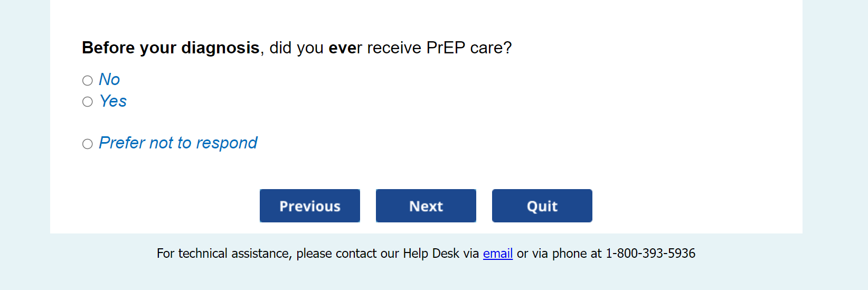Screen dimensions: 868x290
Task: Click the bold "Before your diagnosis" text
Action: [171, 48]
